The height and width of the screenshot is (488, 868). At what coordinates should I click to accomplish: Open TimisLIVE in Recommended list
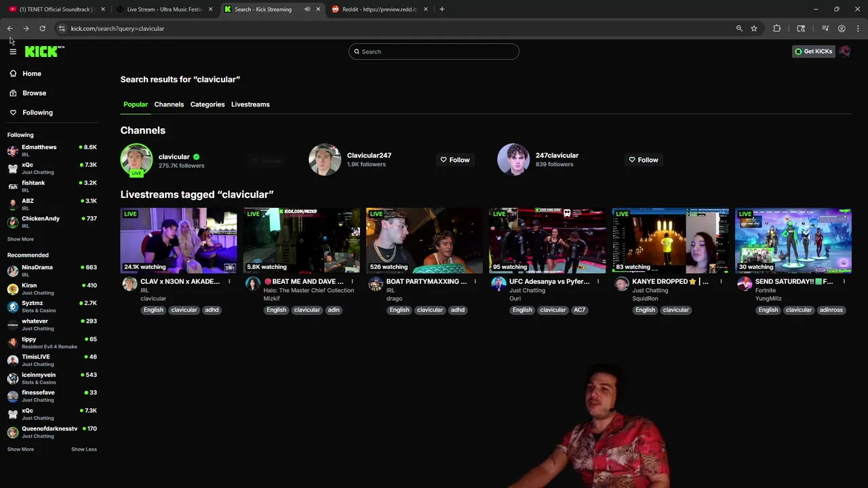[x=52, y=360]
